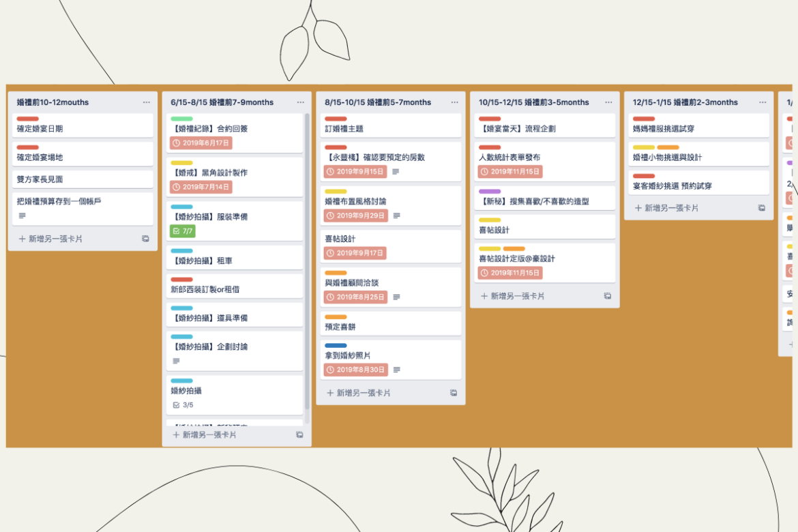Click the purple label on 【新秘】 card
The width and height of the screenshot is (798, 532).
tap(490, 192)
